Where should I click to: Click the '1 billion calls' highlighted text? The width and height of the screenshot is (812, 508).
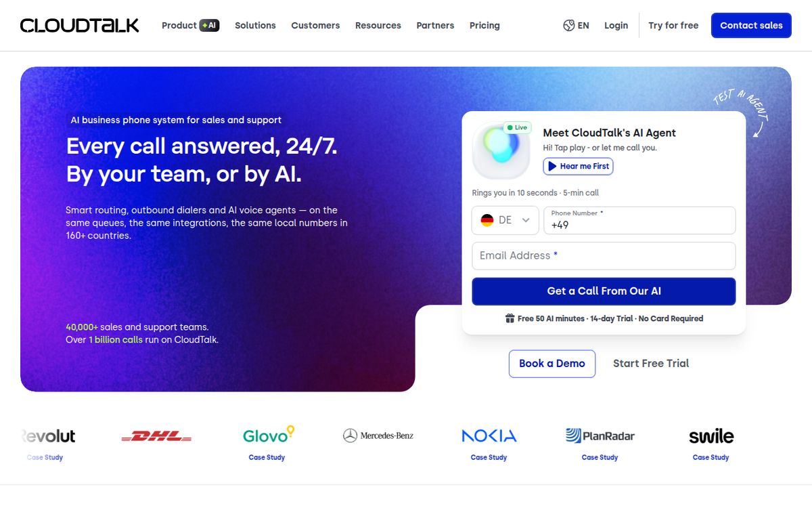point(116,339)
